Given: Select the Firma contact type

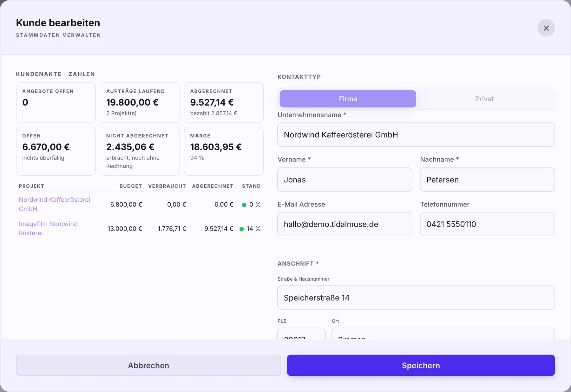Looking at the screenshot, I should [x=348, y=99].
